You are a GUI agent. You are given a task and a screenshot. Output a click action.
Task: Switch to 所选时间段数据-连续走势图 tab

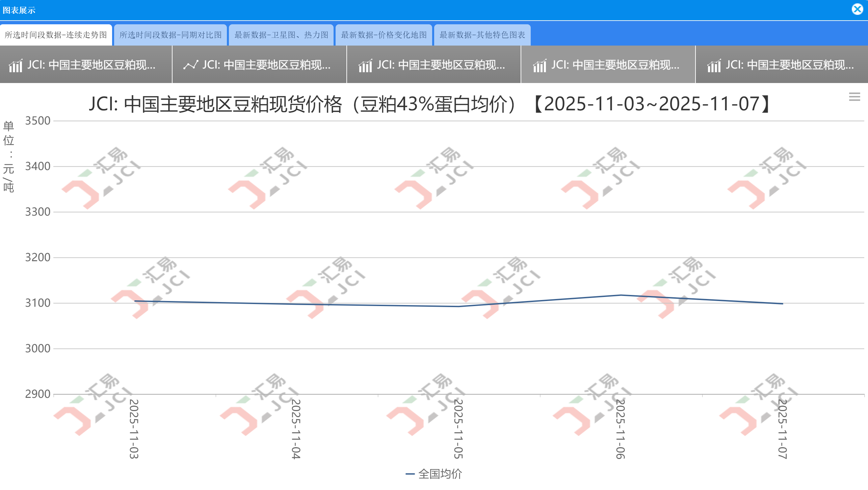(x=56, y=35)
